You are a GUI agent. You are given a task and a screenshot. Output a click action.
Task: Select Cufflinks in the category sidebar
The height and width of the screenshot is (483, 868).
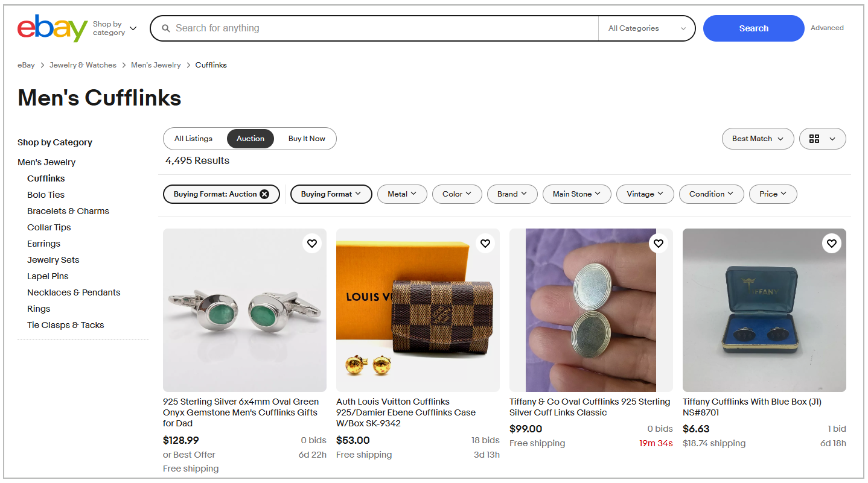(x=45, y=178)
